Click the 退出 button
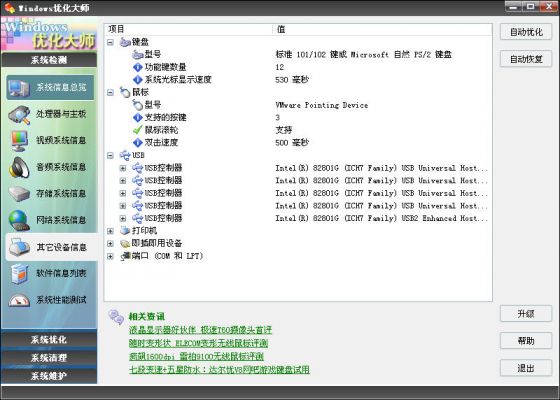 click(x=526, y=368)
